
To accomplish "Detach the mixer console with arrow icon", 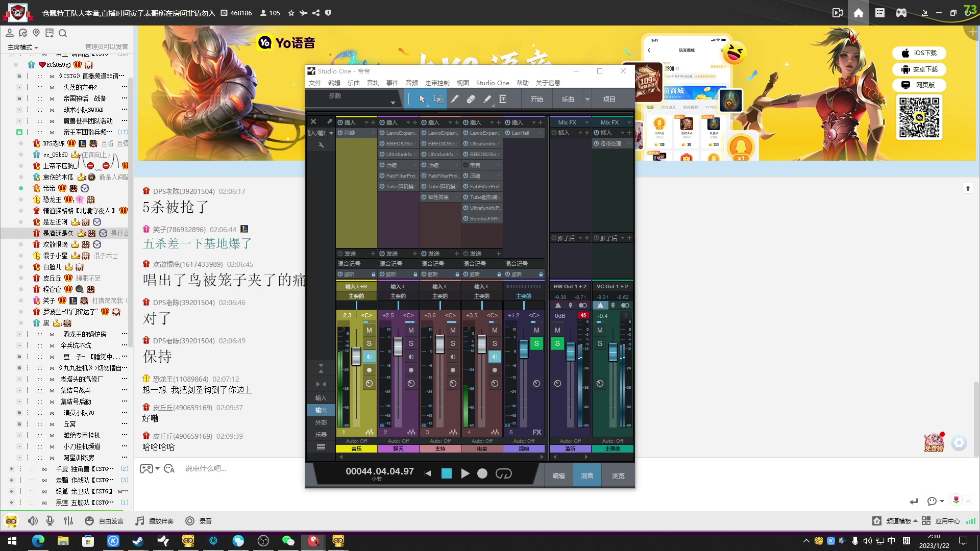I will (x=330, y=121).
